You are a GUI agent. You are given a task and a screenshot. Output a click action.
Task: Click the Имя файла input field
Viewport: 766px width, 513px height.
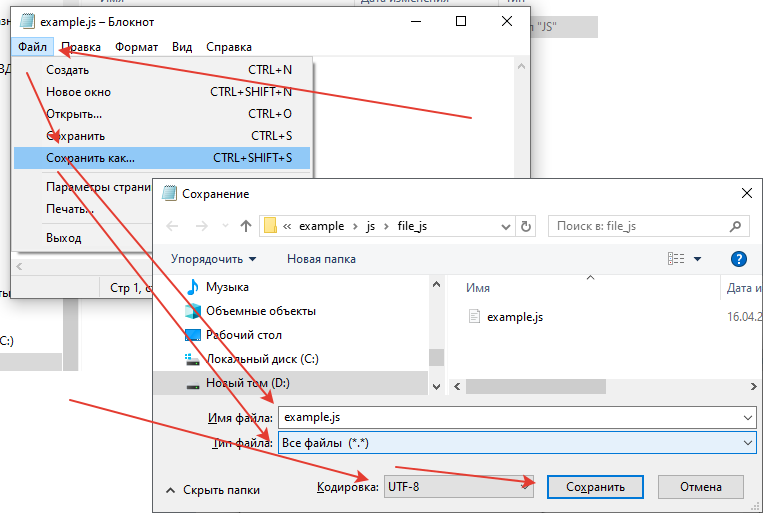click(x=516, y=416)
